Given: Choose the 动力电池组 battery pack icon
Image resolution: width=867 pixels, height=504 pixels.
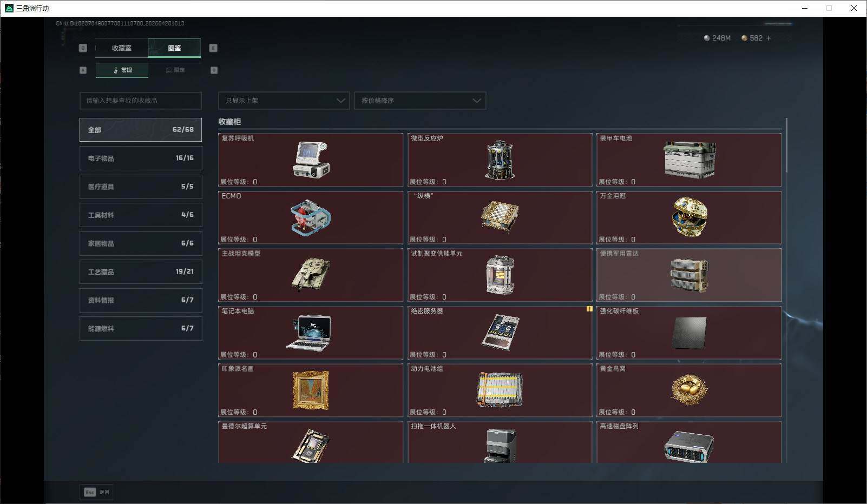Looking at the screenshot, I should [x=499, y=389].
